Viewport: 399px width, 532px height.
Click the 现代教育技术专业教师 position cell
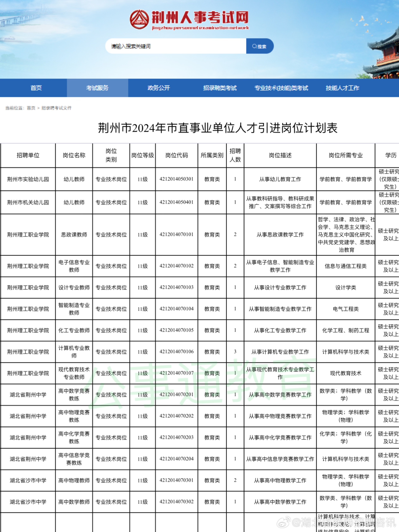74,373
